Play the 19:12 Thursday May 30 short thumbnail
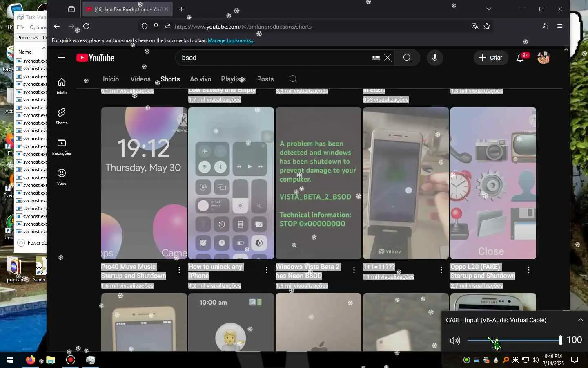The image size is (588, 368). pos(144,183)
